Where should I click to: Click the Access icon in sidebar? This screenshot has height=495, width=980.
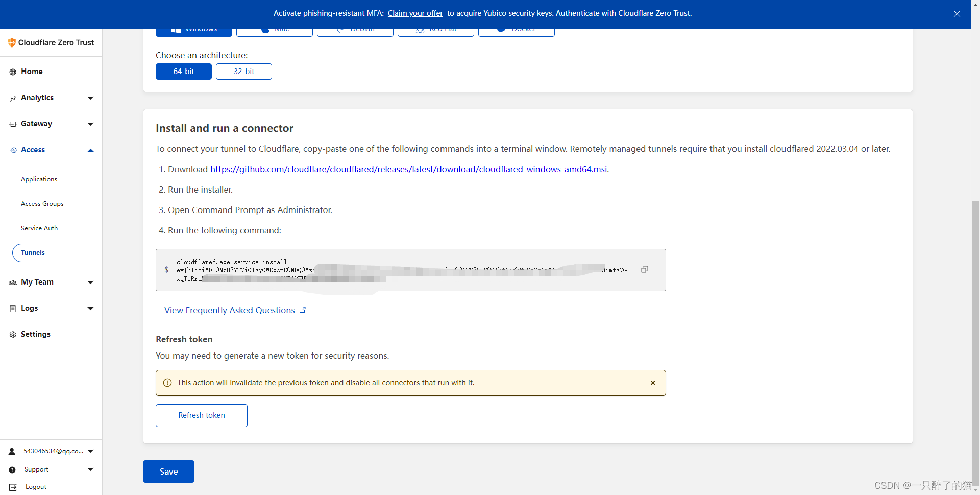click(x=13, y=150)
